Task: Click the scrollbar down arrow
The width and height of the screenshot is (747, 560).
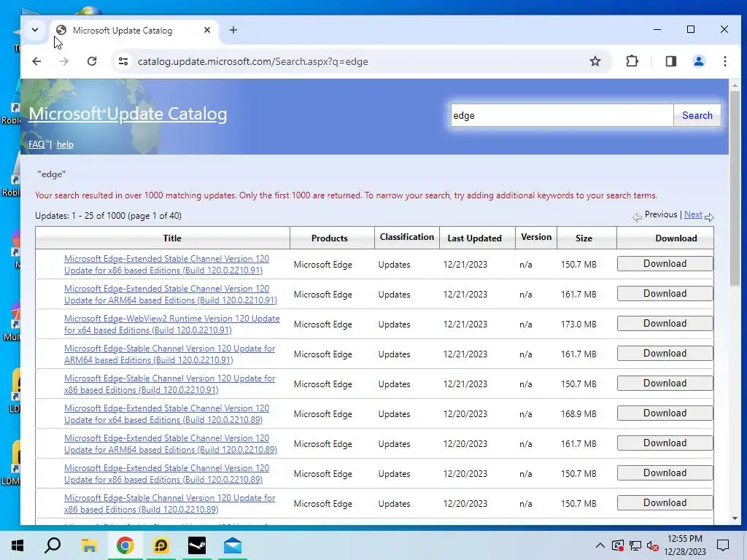Action: click(x=735, y=518)
